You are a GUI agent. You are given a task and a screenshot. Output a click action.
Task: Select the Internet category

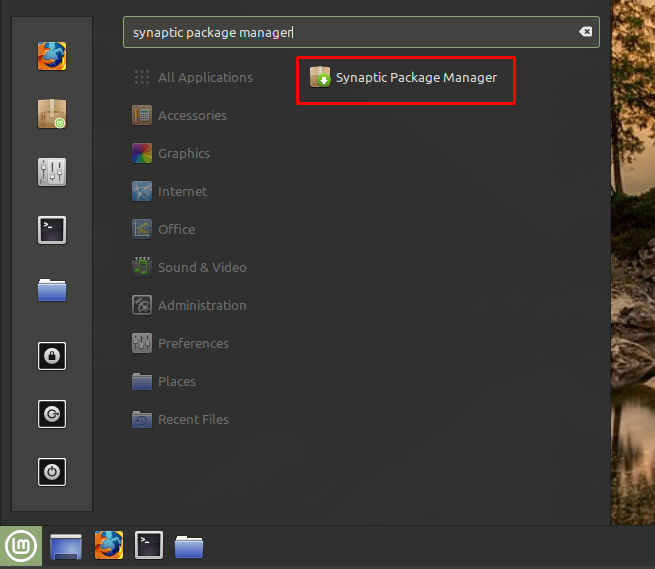(170, 191)
